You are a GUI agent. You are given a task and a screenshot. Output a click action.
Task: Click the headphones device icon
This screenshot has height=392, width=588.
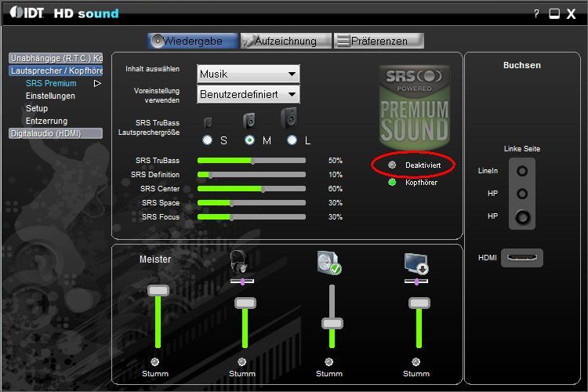[x=239, y=261]
